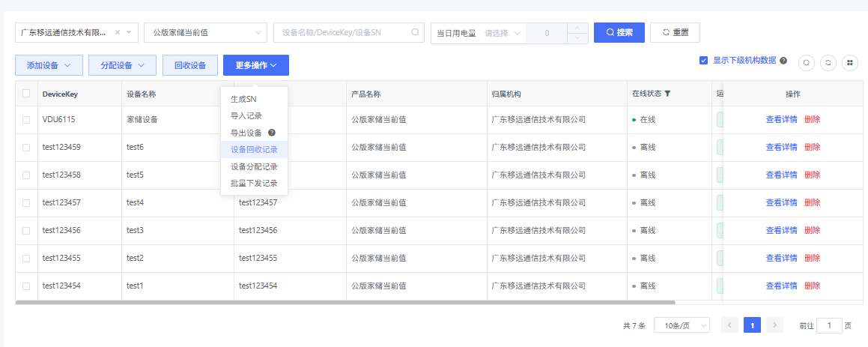This screenshot has width=868, height=347.
Task: Choose 生成SN in the more actions menu
Action: [x=243, y=99]
